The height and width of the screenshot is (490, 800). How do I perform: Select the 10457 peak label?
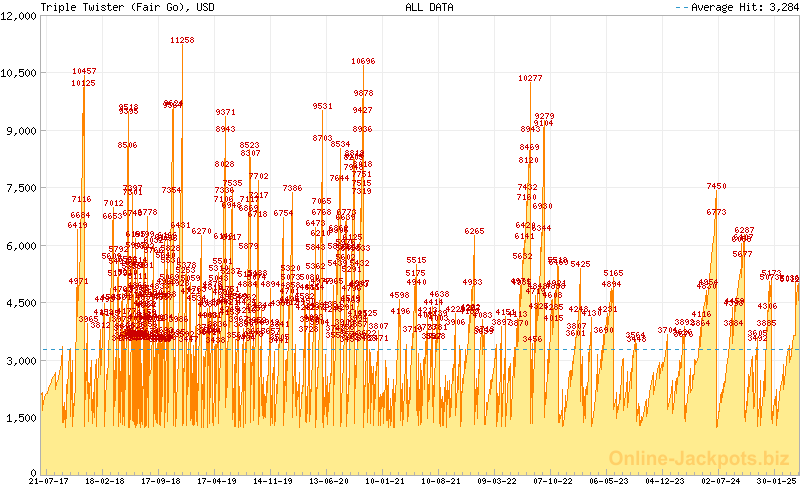[85, 72]
